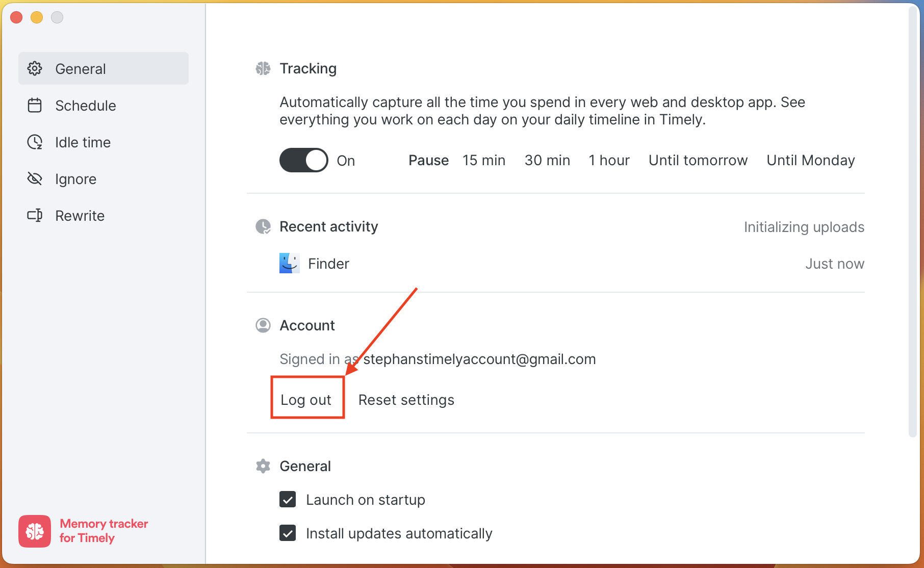Uncheck Launch on startup checkbox
Screen dimensions: 924x568
pyautogui.click(x=288, y=500)
